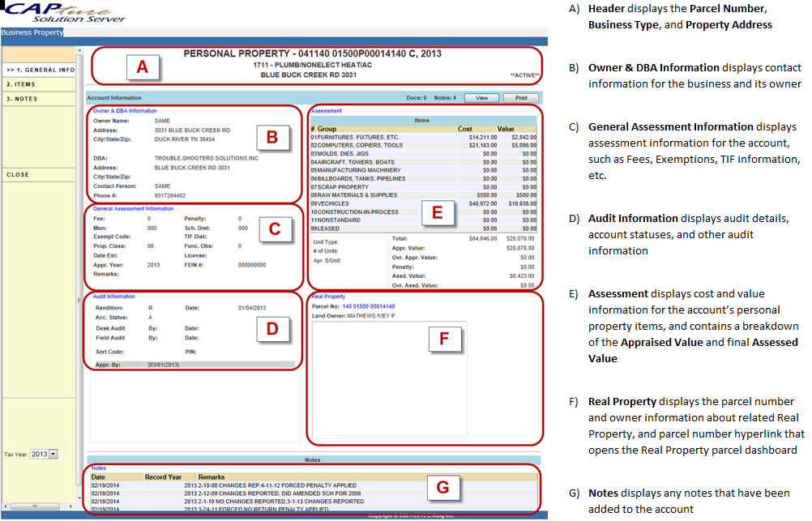
Task: Select the 07 SCRAP PROPERTY row
Action: [423, 187]
